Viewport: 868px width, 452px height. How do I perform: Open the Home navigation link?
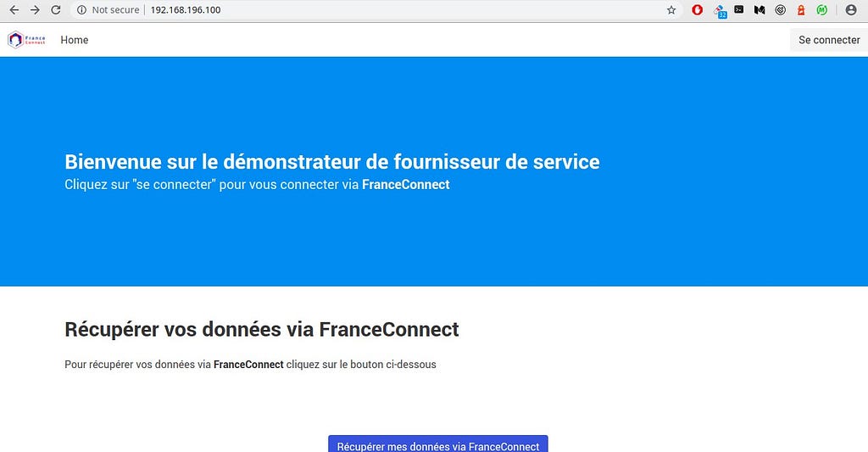coord(75,40)
